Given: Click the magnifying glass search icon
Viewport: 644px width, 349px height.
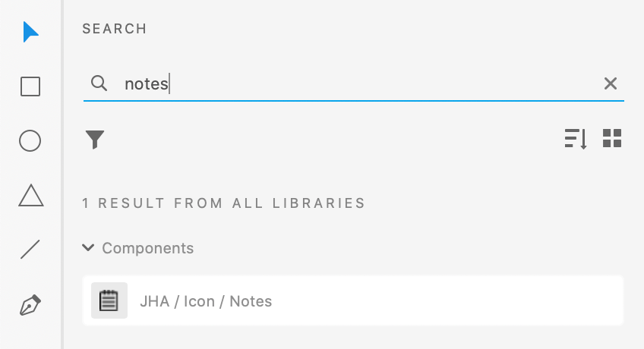Looking at the screenshot, I should [x=99, y=83].
